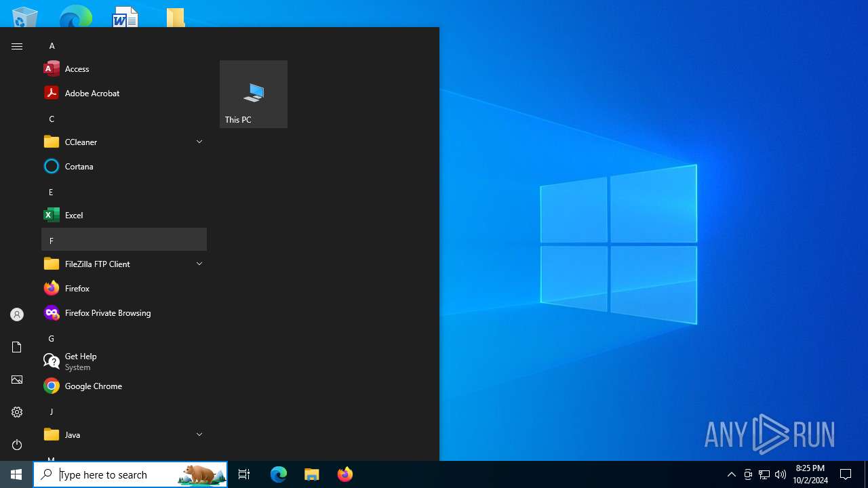Open Access from the app list
The height and width of the screenshot is (488, 868).
point(124,68)
